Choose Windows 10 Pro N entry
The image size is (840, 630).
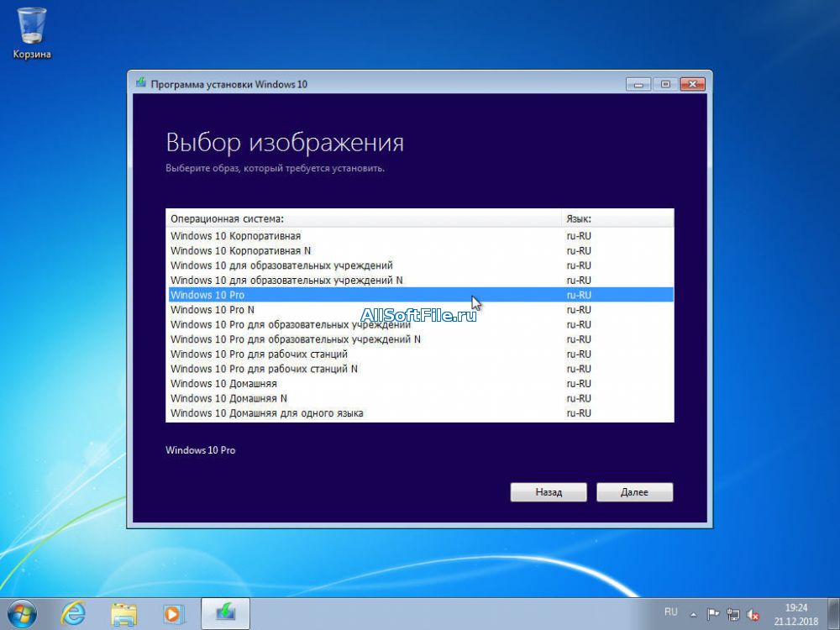pos(213,310)
